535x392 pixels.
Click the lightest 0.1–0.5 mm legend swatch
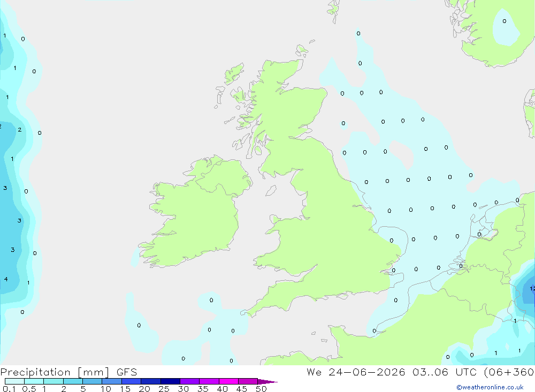(x=14, y=381)
